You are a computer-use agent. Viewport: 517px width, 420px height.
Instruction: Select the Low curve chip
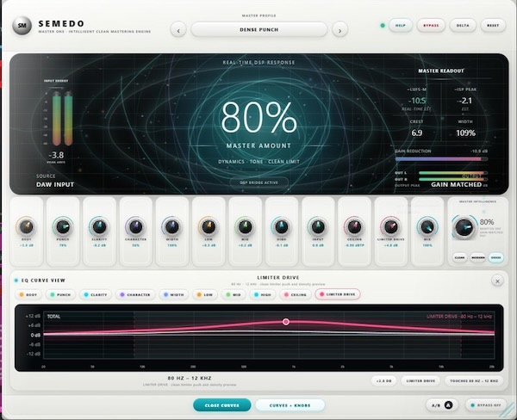point(205,294)
